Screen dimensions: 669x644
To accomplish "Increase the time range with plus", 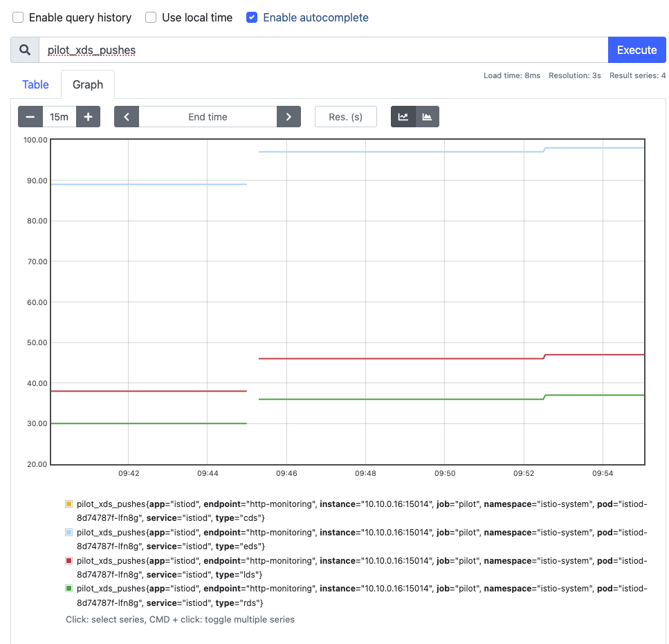I will 89,117.
